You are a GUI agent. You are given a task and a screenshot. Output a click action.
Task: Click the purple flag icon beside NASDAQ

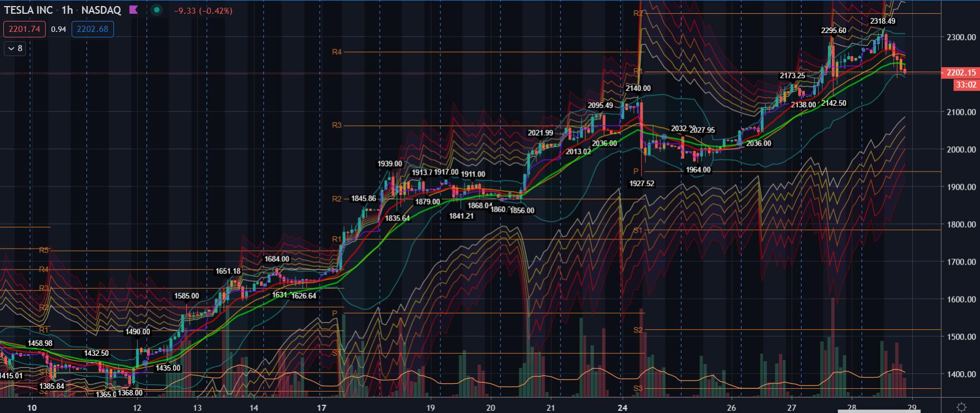133,10
